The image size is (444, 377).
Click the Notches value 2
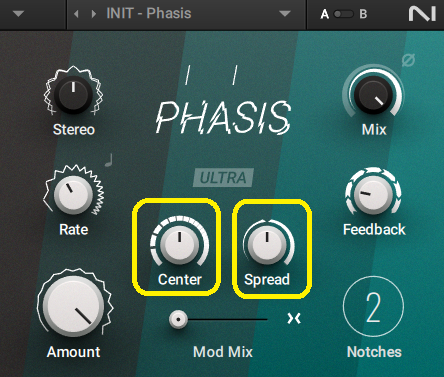click(373, 307)
